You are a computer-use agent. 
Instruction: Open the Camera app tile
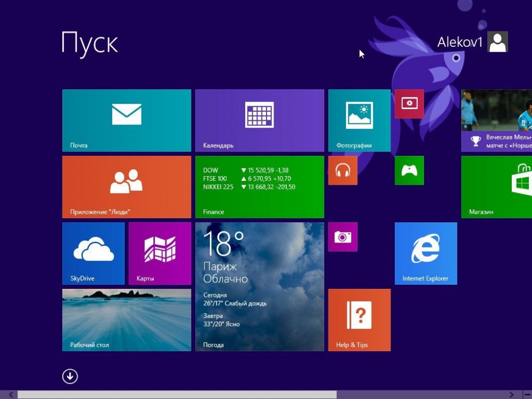tap(343, 237)
